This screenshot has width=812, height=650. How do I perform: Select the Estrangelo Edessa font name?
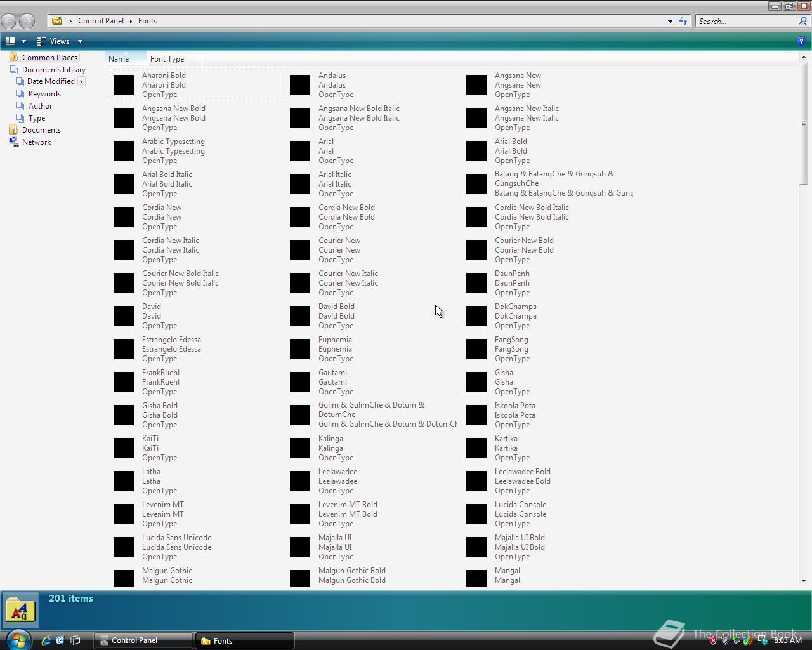tap(171, 340)
